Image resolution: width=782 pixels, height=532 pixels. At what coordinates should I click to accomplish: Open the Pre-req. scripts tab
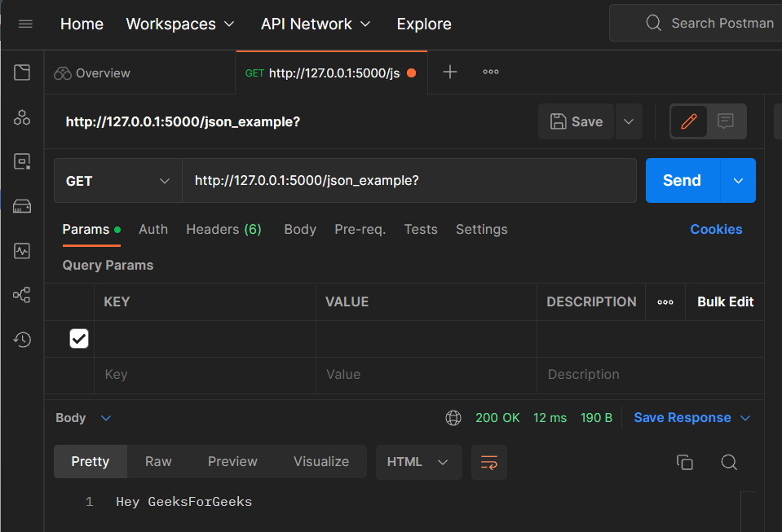(360, 230)
